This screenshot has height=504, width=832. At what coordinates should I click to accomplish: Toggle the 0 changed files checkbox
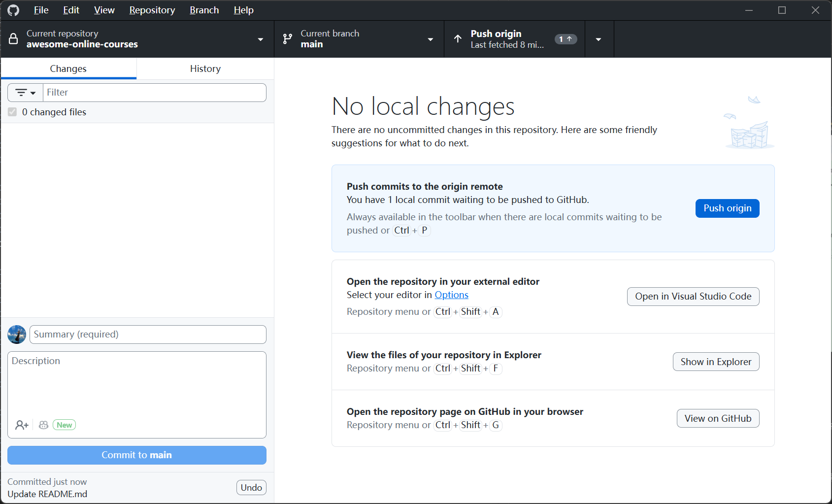pyautogui.click(x=12, y=112)
